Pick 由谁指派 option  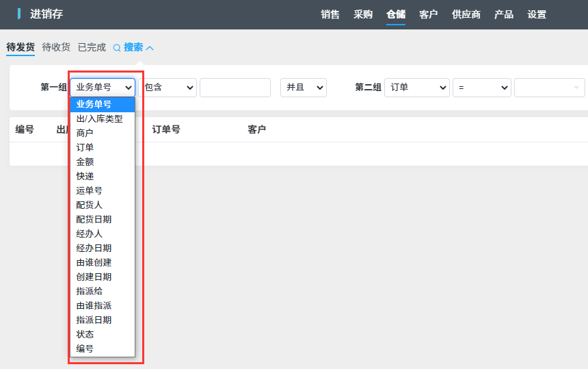[x=103, y=305]
